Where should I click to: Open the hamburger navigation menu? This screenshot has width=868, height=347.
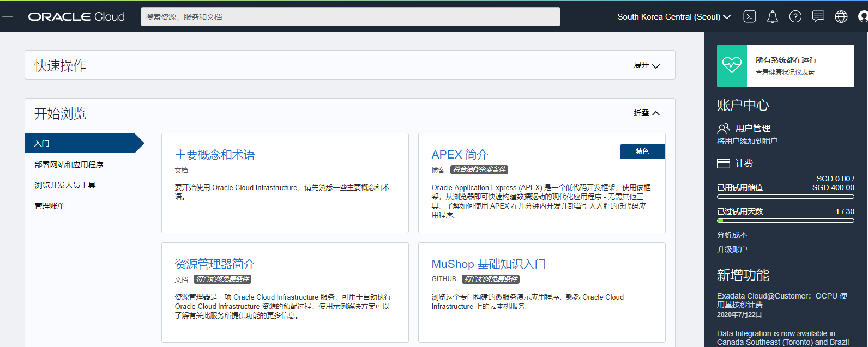8,16
